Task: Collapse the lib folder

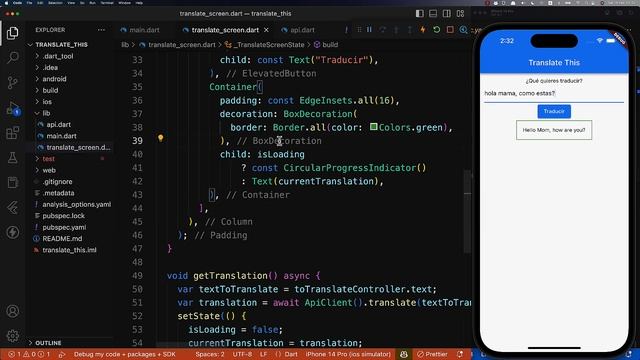Action: point(46,113)
